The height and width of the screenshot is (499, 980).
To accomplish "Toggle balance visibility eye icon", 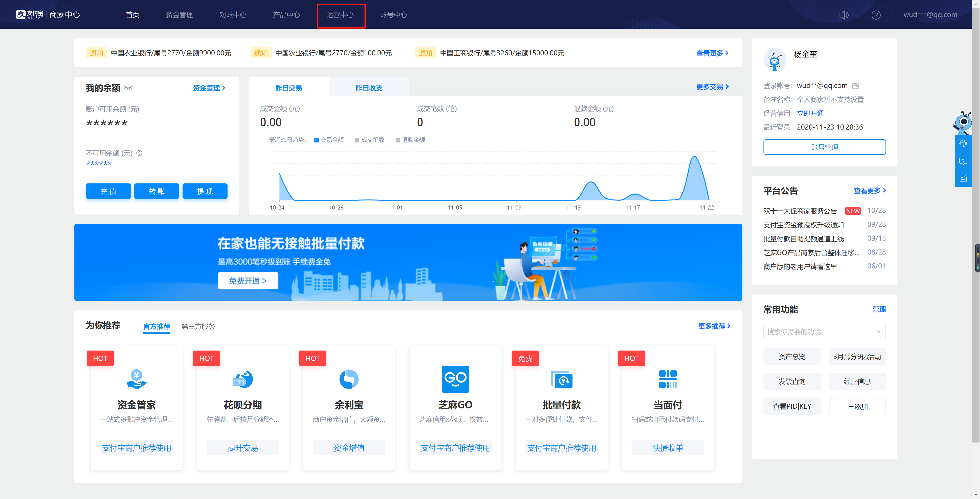I will tap(128, 88).
